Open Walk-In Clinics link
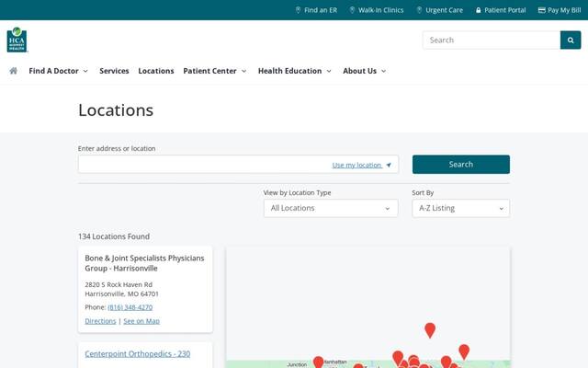The height and width of the screenshot is (368, 588). pyautogui.click(x=377, y=10)
